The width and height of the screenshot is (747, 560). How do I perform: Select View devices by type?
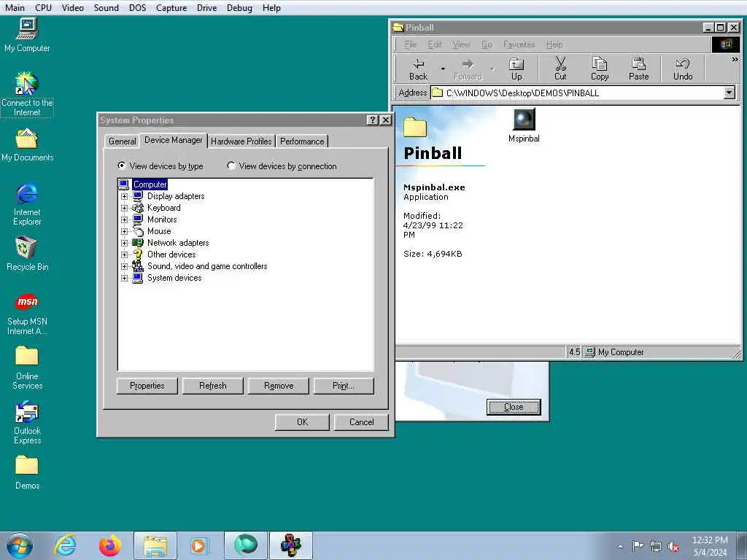[x=160, y=166]
